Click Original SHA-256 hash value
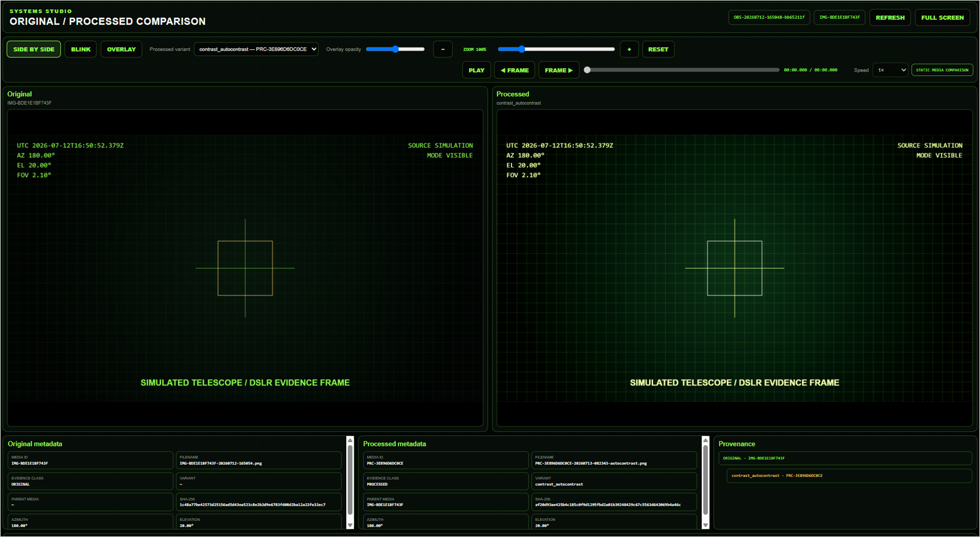 (x=252, y=505)
